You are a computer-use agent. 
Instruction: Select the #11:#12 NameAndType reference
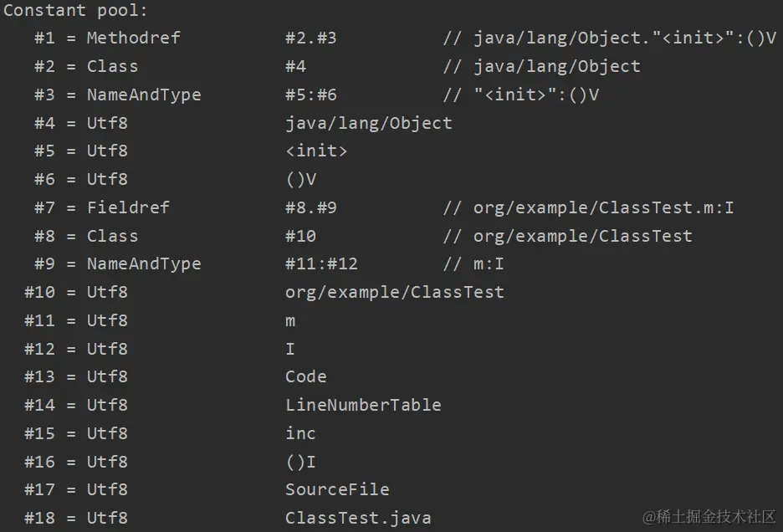tap(321, 263)
